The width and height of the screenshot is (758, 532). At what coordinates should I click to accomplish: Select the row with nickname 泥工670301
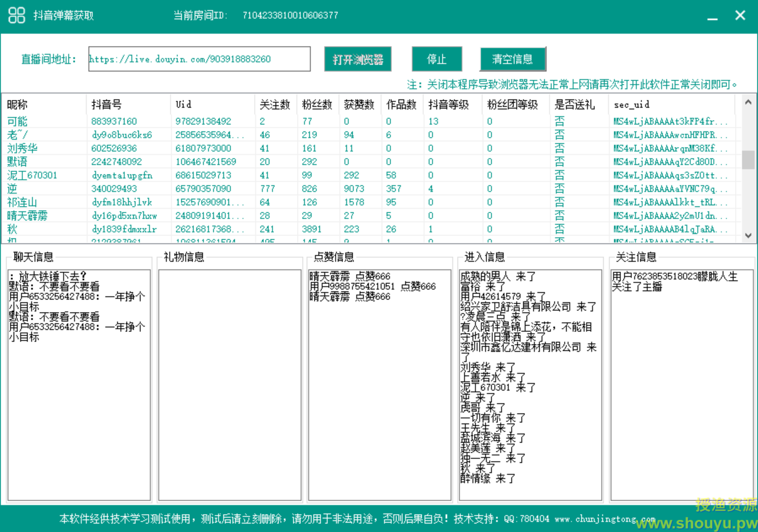click(x=369, y=175)
